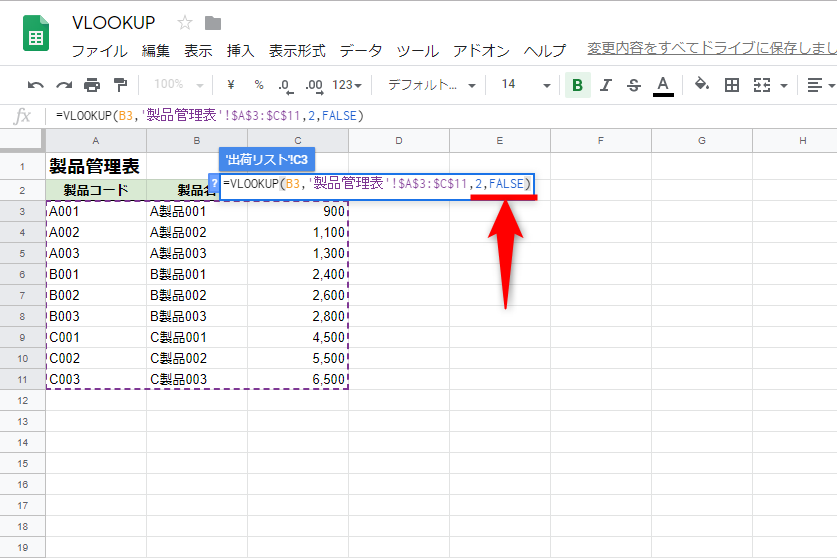Image resolution: width=837 pixels, height=558 pixels.
Task: Select cell A001
Action: click(96, 211)
